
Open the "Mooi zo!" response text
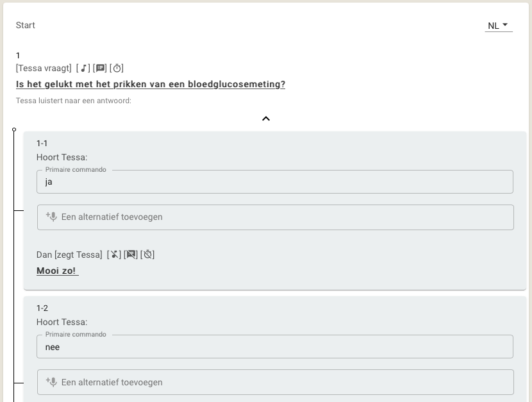[57, 271]
